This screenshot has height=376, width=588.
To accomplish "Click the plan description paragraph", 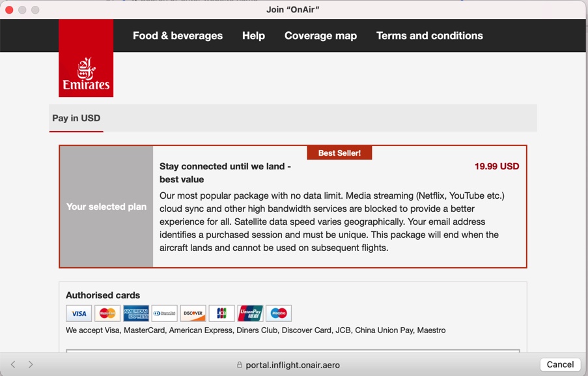I will [332, 222].
